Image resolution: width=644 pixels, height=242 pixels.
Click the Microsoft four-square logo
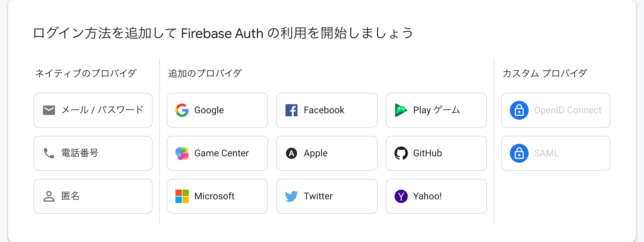(x=182, y=196)
